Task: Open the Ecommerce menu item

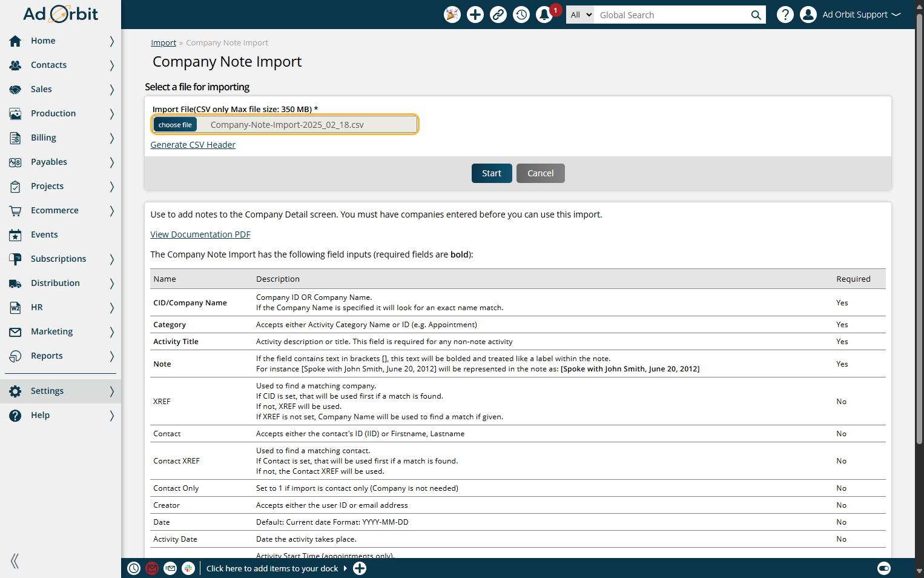Action: 61,210
